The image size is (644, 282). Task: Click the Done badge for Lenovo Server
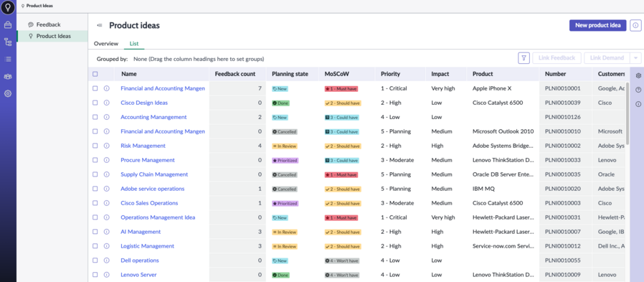click(281, 275)
